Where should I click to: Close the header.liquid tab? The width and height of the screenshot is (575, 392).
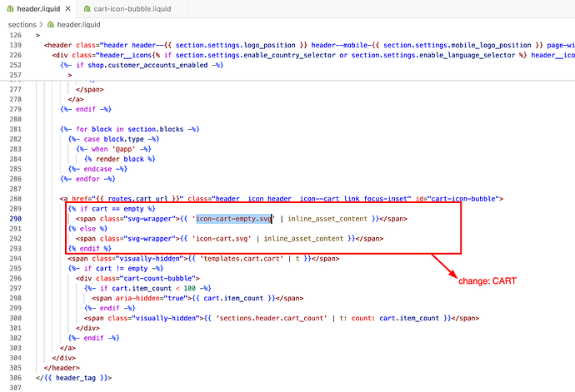(67, 9)
